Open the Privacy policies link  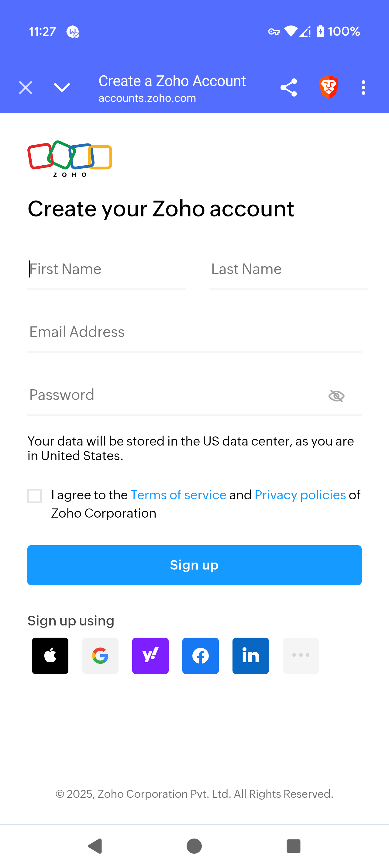[300, 495]
